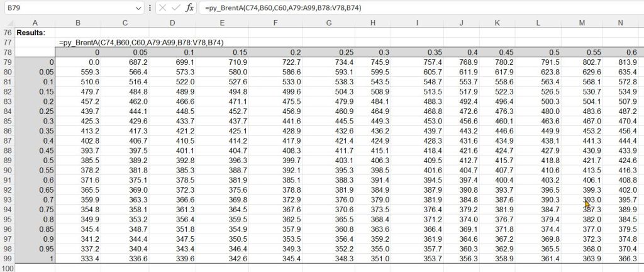Select row 100 by its row header
The height and width of the screenshot is (272, 644).
[x=7, y=268]
